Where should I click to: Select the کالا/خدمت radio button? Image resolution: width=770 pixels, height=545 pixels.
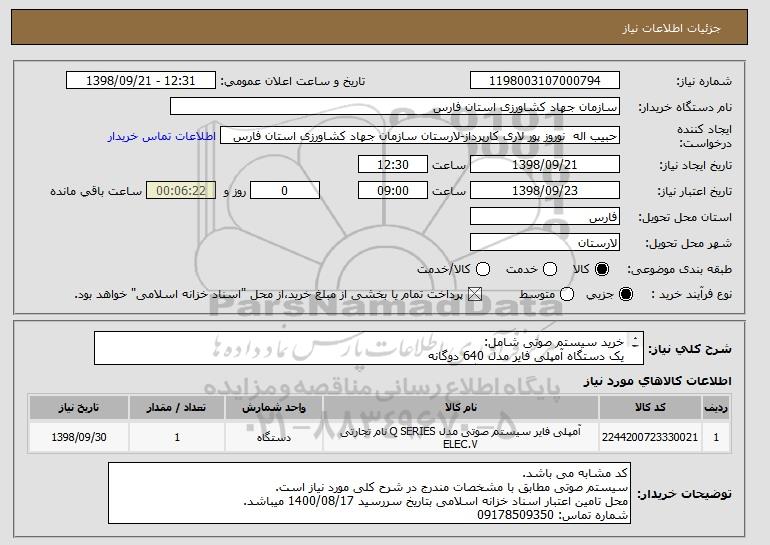(x=483, y=269)
